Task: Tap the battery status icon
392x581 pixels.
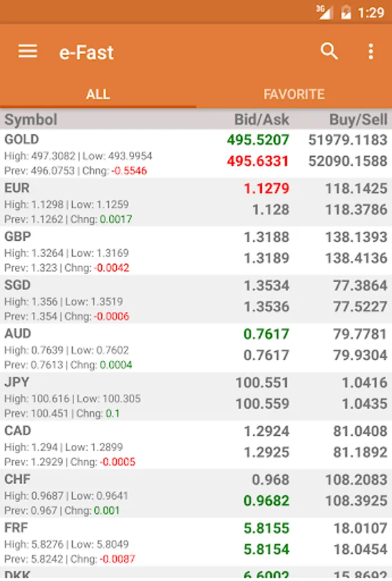Action: click(346, 12)
